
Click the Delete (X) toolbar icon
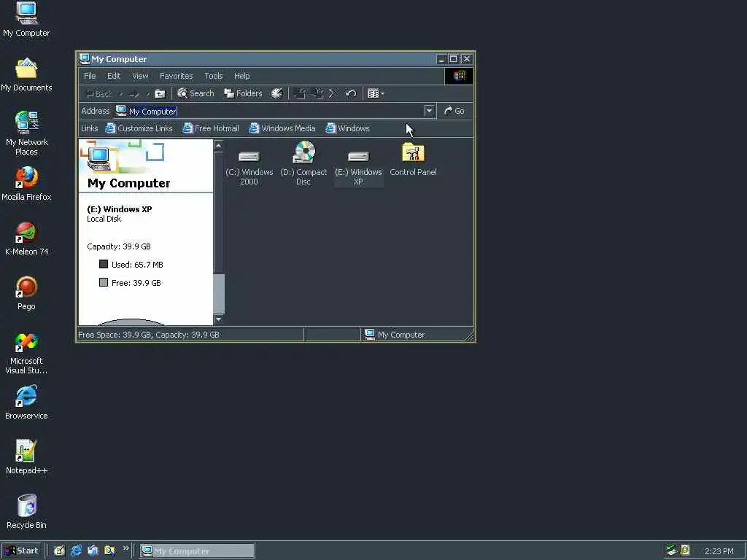[333, 93]
